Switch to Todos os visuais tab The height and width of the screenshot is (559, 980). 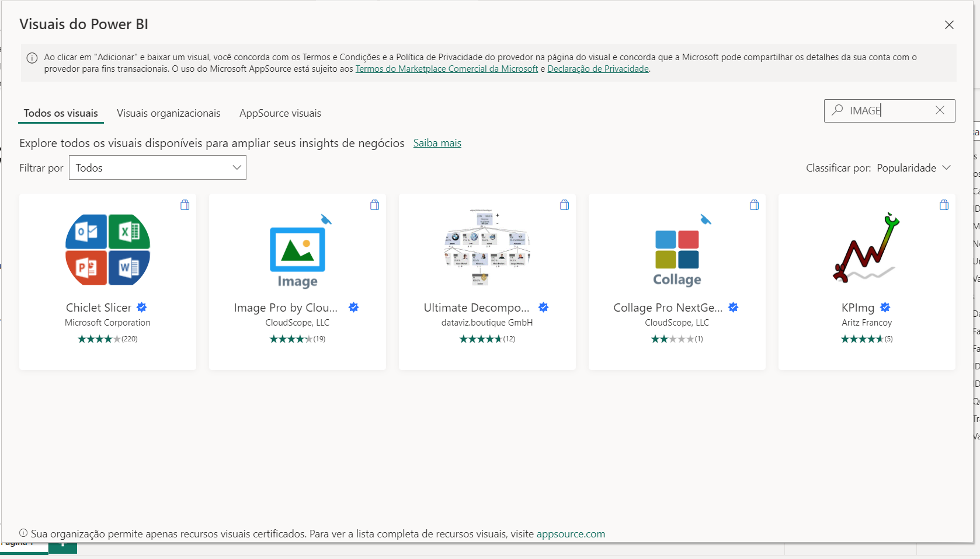[x=61, y=113]
